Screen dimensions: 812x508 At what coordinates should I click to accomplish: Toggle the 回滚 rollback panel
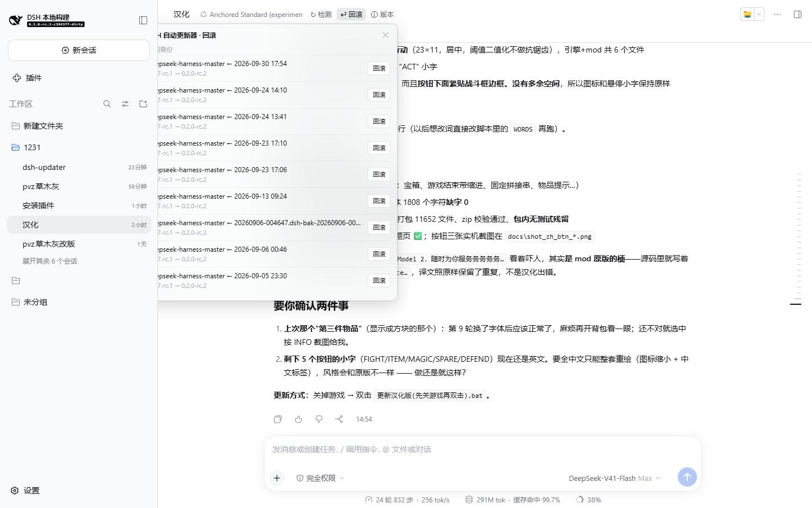(x=351, y=15)
